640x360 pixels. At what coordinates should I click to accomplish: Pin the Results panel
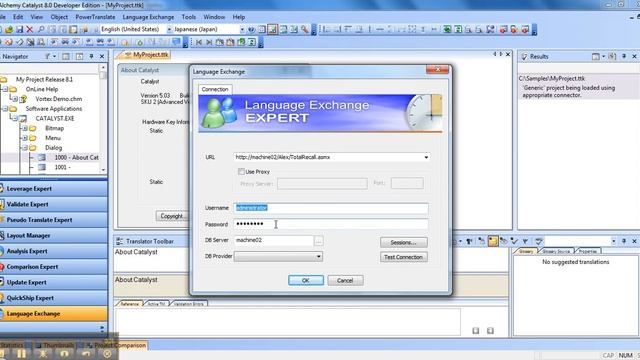tap(624, 56)
